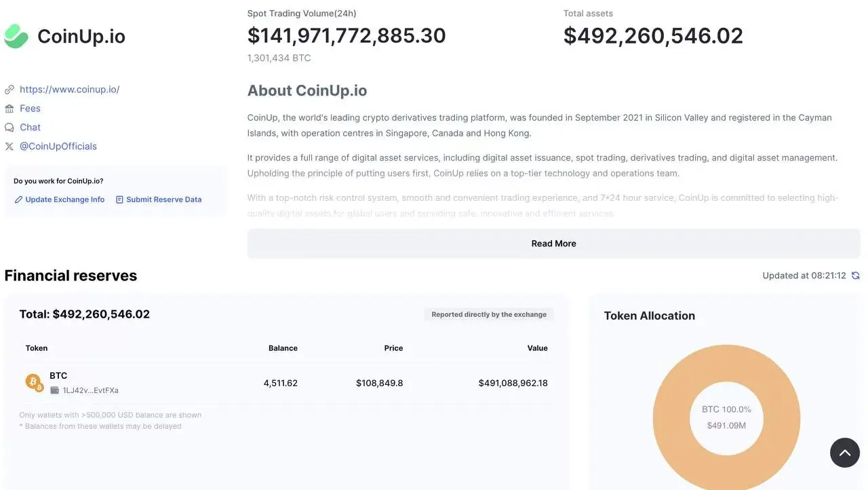Click the Bitcoin coin icon in the BTC row
Viewport: 868px width, 490px height.
[33, 382]
